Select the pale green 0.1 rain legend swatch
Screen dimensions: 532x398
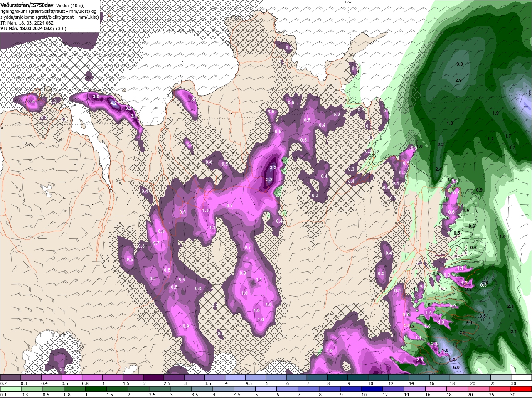(10, 389)
